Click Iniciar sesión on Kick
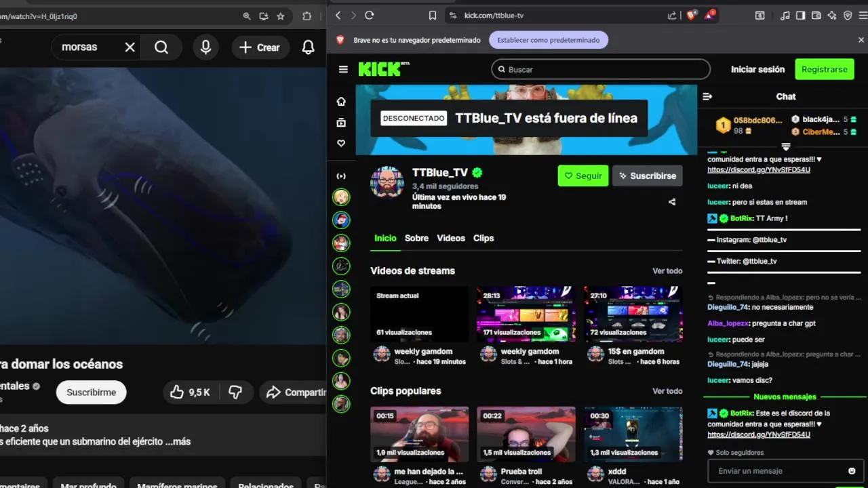The image size is (868, 488). click(757, 69)
